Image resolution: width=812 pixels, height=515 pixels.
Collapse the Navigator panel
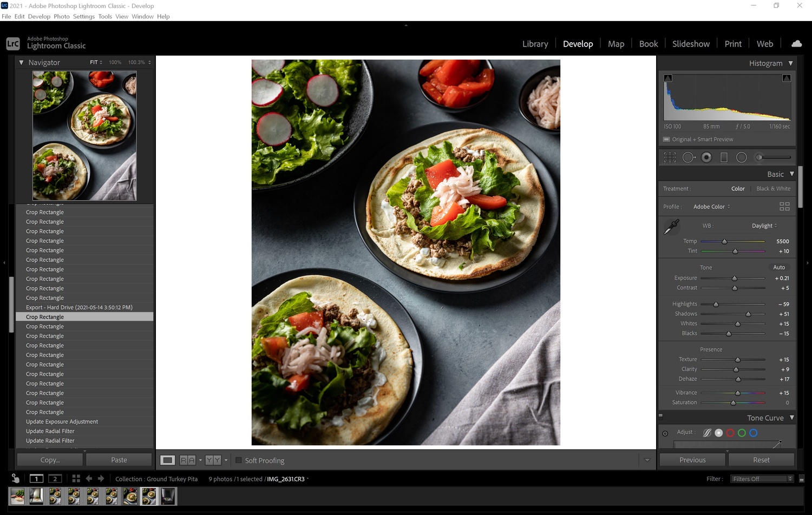coord(21,63)
